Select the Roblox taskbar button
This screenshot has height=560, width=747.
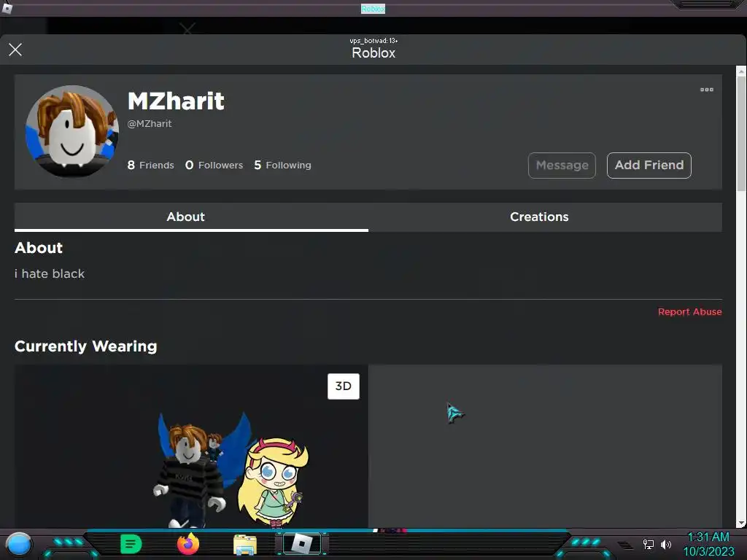pos(301,544)
